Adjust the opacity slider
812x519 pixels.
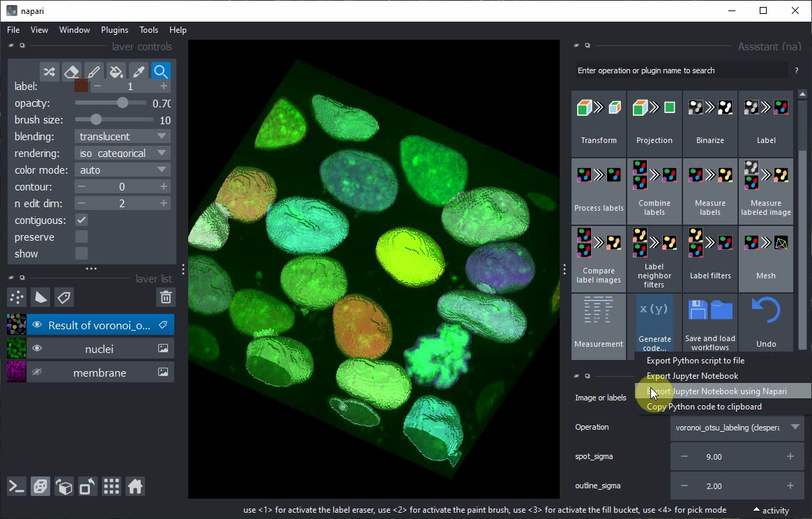[123, 103]
